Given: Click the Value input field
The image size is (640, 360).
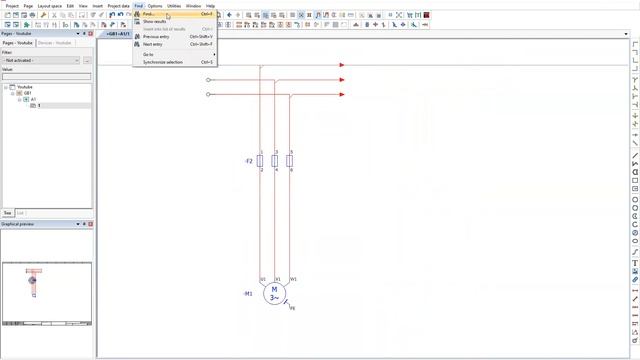Looking at the screenshot, I should pyautogui.click(x=47, y=76).
